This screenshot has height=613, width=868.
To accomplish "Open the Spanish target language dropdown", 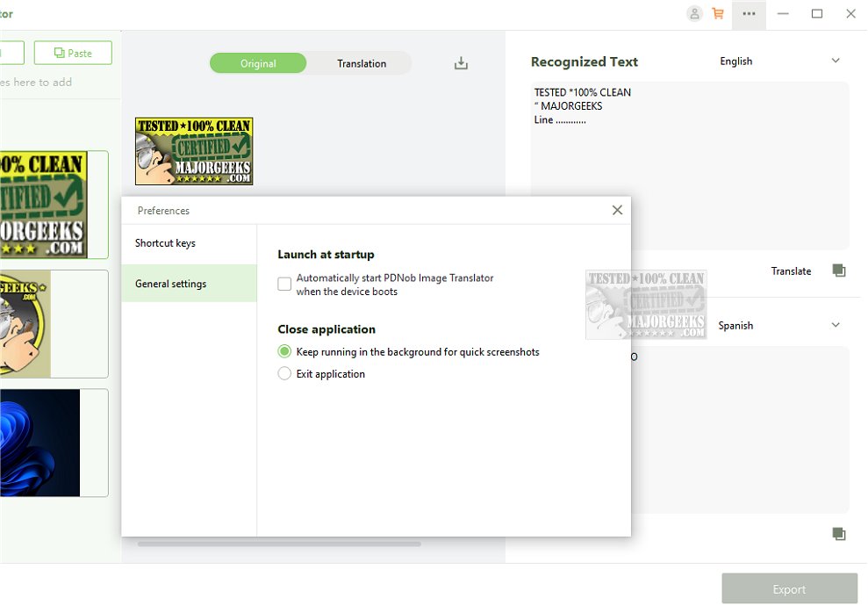I will pyautogui.click(x=779, y=325).
